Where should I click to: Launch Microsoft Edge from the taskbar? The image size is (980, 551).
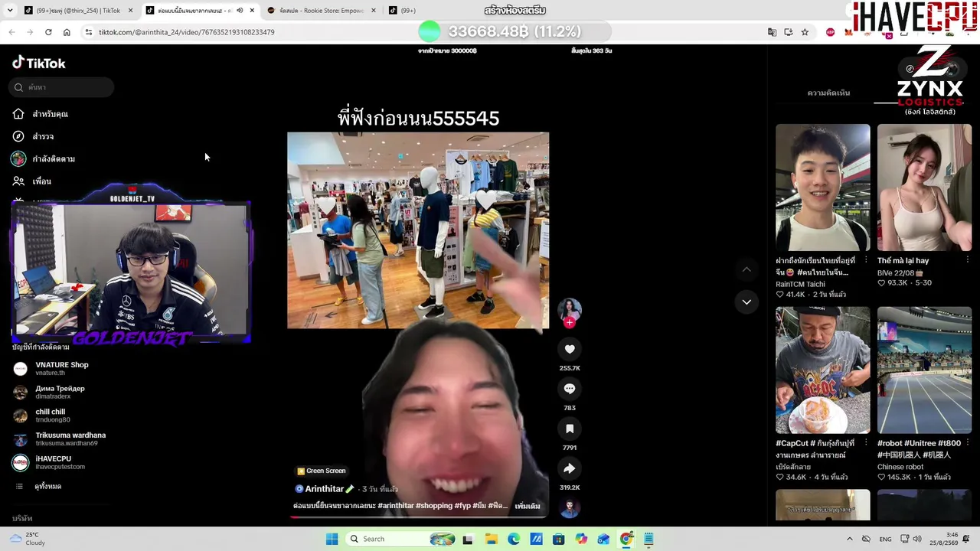(x=513, y=539)
